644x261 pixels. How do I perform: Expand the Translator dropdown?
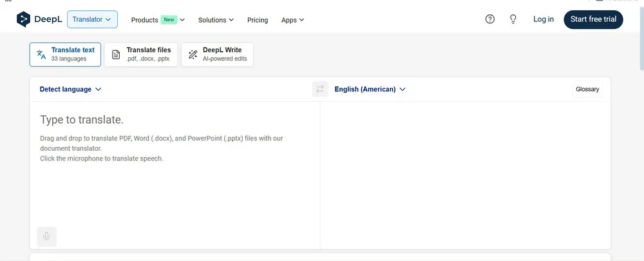pos(92,19)
